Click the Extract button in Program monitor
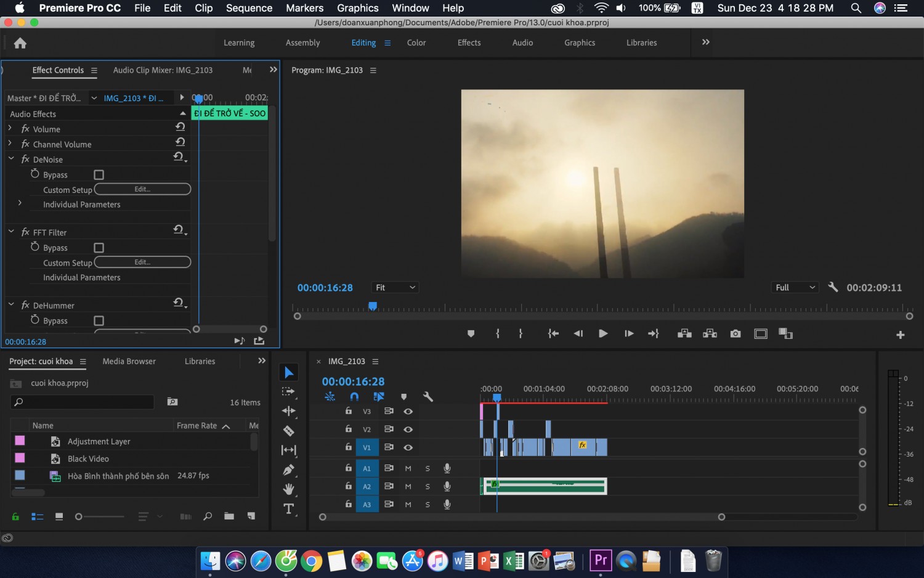Screen dimensions: 924x578 [x=710, y=333]
